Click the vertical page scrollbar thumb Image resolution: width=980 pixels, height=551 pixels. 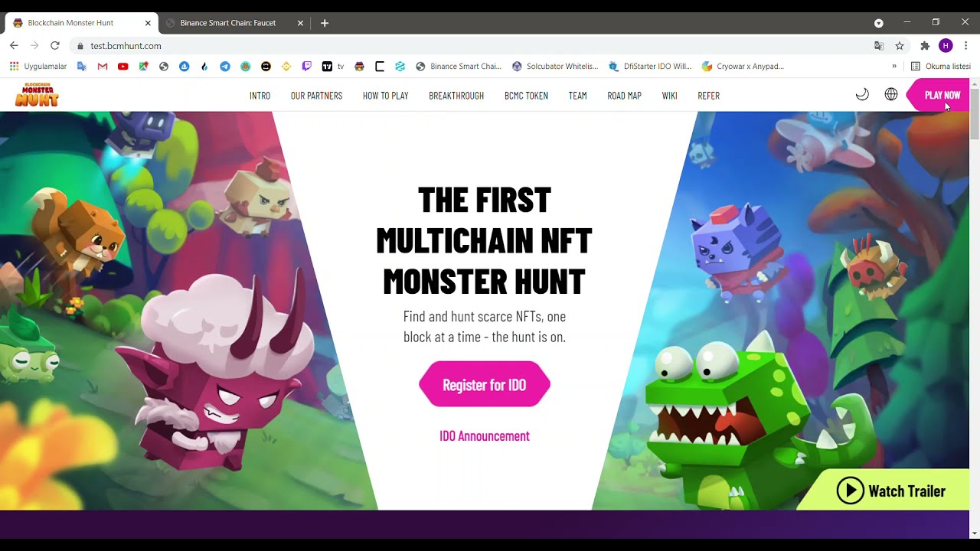[x=975, y=113]
